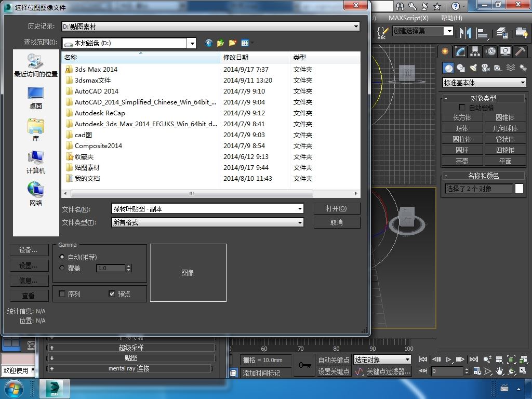Click the Mirror tool in 3ds Max toolbar
Screen dimensions: 532x399
click(x=465, y=33)
